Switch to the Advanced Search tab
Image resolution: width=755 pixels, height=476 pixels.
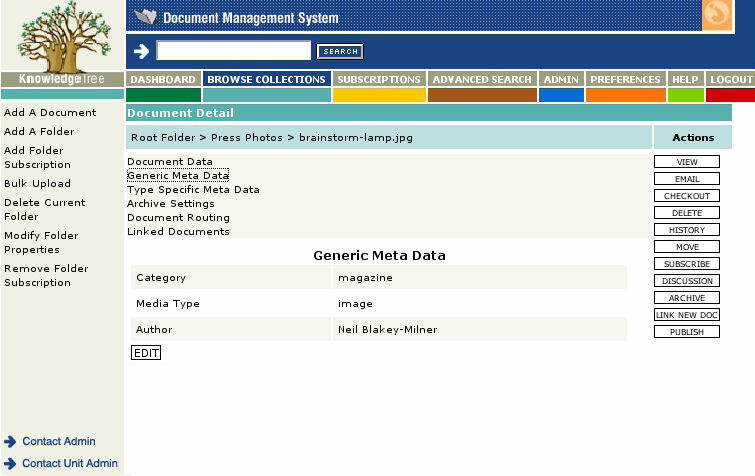482,80
